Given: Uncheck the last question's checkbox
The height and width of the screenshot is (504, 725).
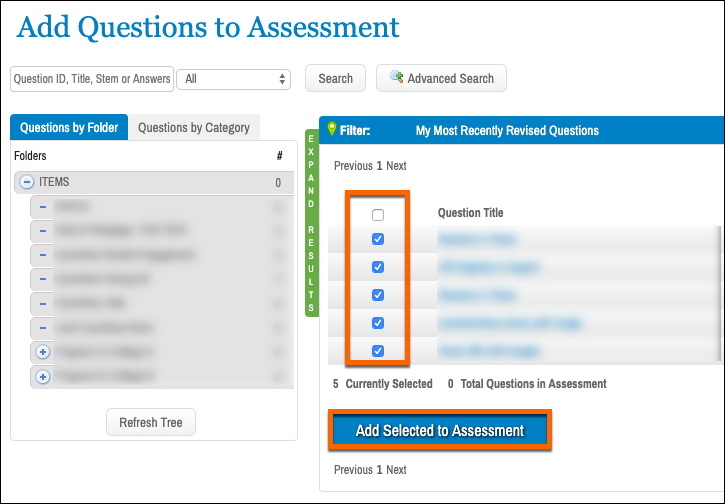Looking at the screenshot, I should pos(377,351).
